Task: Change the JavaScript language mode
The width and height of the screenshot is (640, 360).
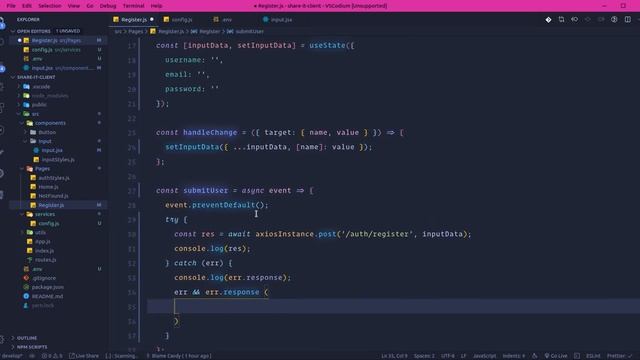Action: 484,356
